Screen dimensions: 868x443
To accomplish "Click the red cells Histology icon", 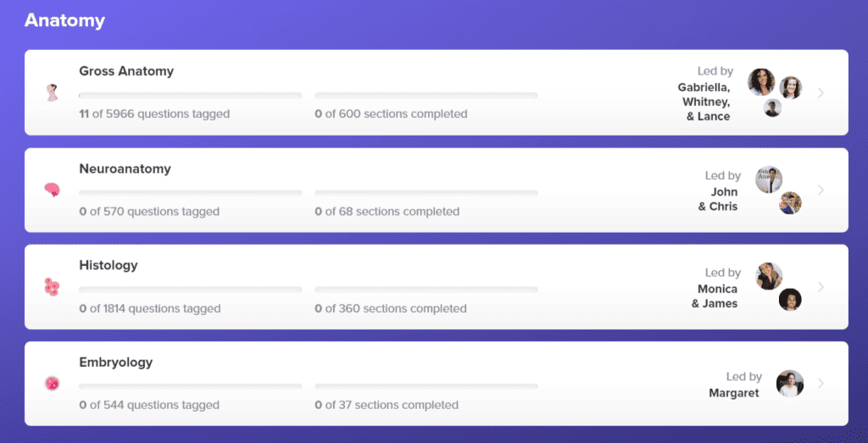I will click(52, 287).
